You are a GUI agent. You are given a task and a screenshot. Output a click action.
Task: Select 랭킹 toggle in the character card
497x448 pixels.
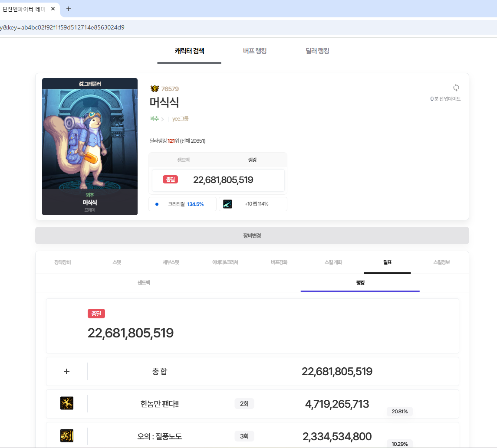252,160
